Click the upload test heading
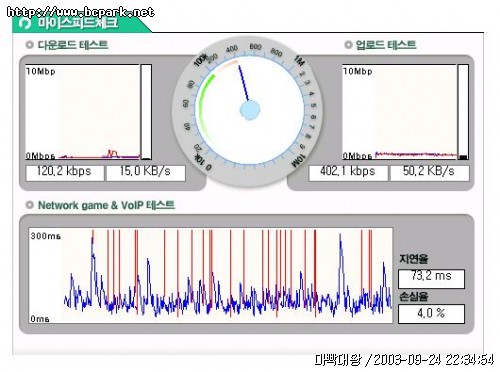 (x=386, y=45)
